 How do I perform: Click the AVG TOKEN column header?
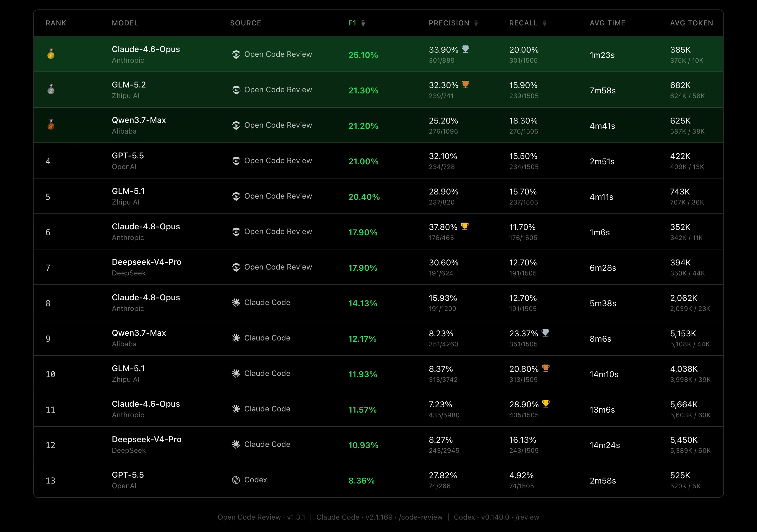coord(691,23)
